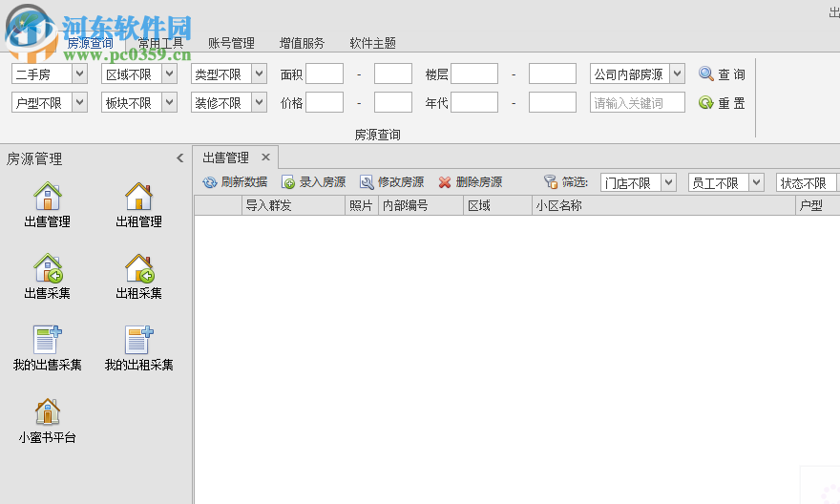The width and height of the screenshot is (840, 504).
Task: Click the 照片 column header
Action: 362,205
